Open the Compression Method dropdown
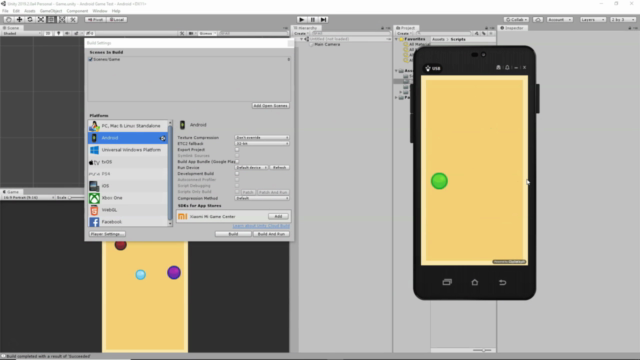This screenshot has width=640, height=360. 262,198
